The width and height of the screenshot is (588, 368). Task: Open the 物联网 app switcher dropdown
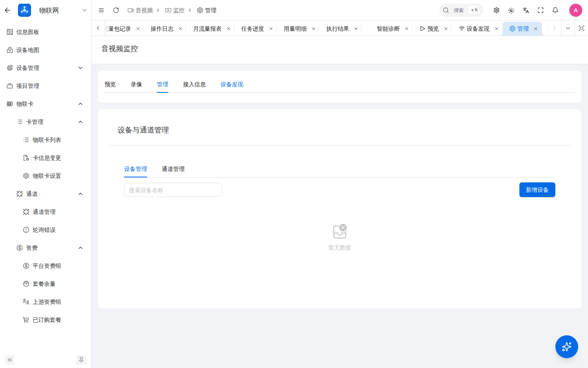[85, 10]
